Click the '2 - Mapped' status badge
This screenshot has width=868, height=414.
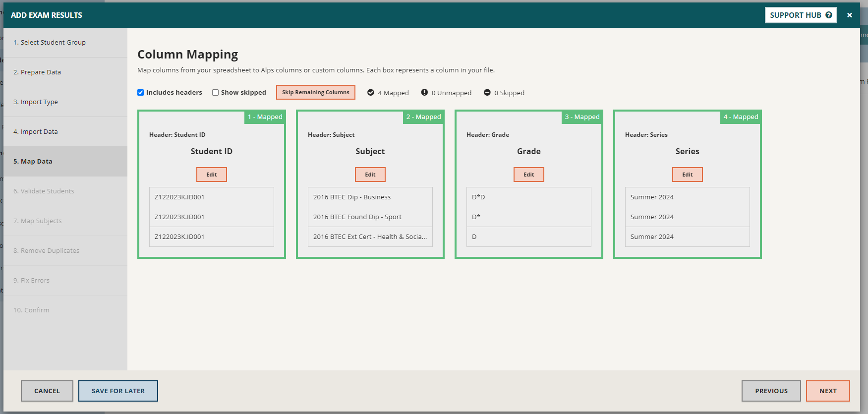point(423,117)
